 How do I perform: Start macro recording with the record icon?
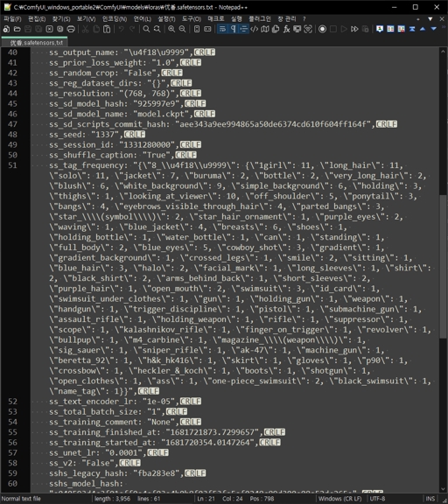[322, 29]
